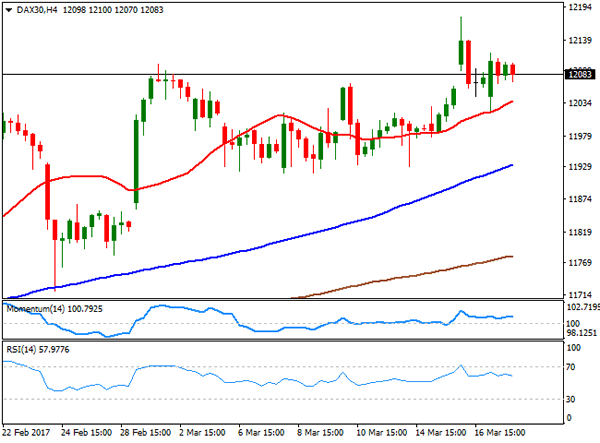Select the 10 Mar 15:00 time label

coord(382,433)
